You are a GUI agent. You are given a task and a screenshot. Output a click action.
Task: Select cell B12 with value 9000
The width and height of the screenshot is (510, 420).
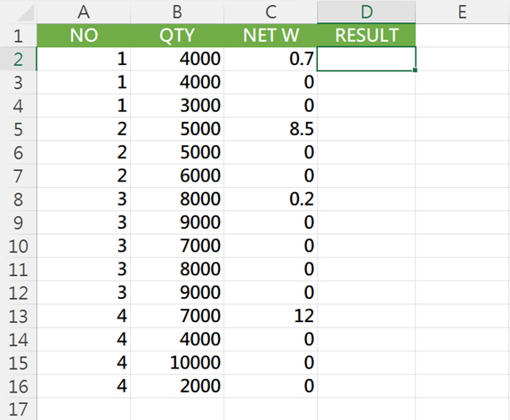tap(177, 293)
